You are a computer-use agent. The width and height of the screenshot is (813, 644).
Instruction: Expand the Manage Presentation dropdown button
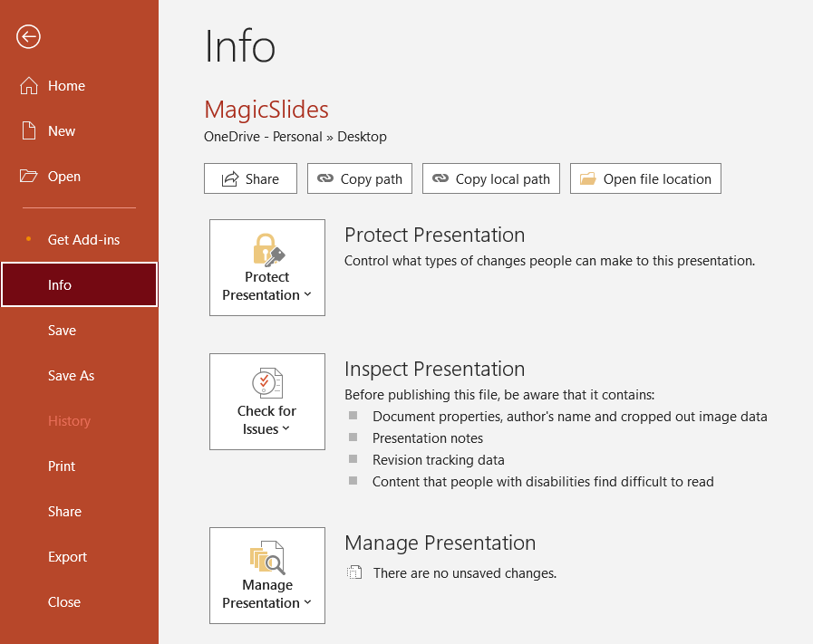(x=267, y=575)
